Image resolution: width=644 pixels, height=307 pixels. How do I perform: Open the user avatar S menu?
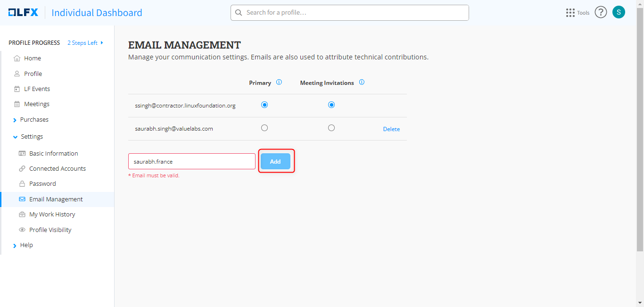[619, 12]
